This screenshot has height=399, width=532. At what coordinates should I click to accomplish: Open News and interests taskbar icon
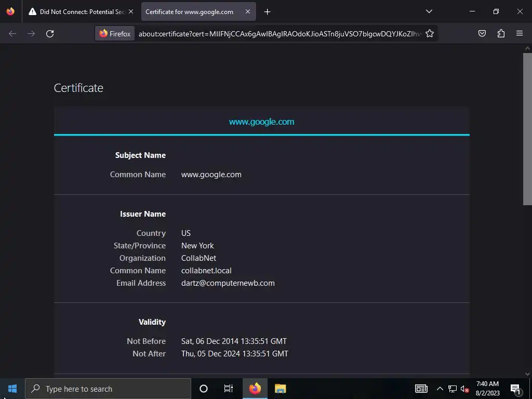tap(421, 389)
